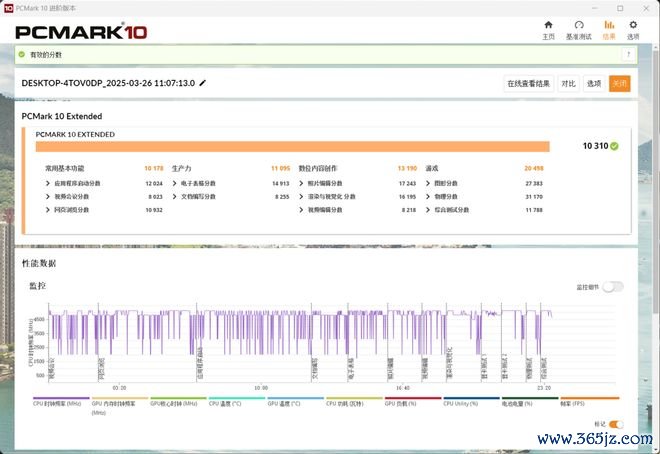The width and height of the screenshot is (660, 454).
Task: Click 游戏 score 20 498
Action: point(534,168)
